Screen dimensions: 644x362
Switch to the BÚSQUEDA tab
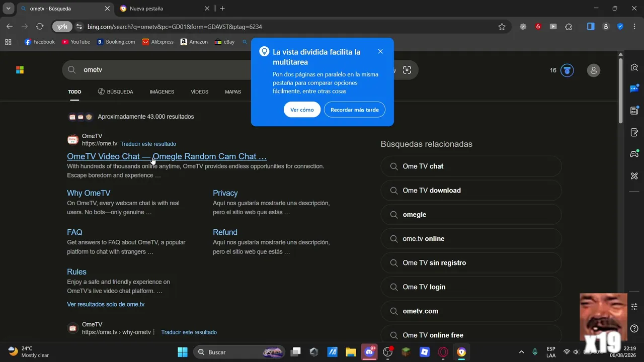[116, 92]
